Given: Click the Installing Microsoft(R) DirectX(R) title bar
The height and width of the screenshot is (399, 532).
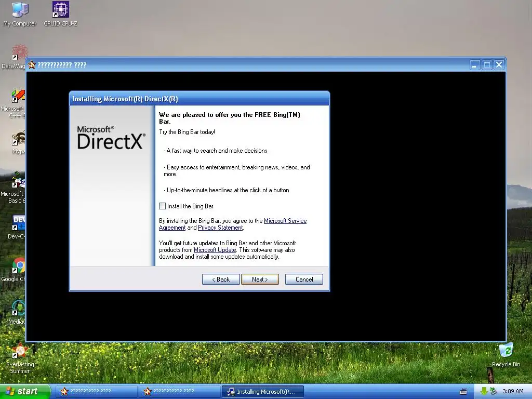Looking at the screenshot, I should pyautogui.click(x=199, y=99).
